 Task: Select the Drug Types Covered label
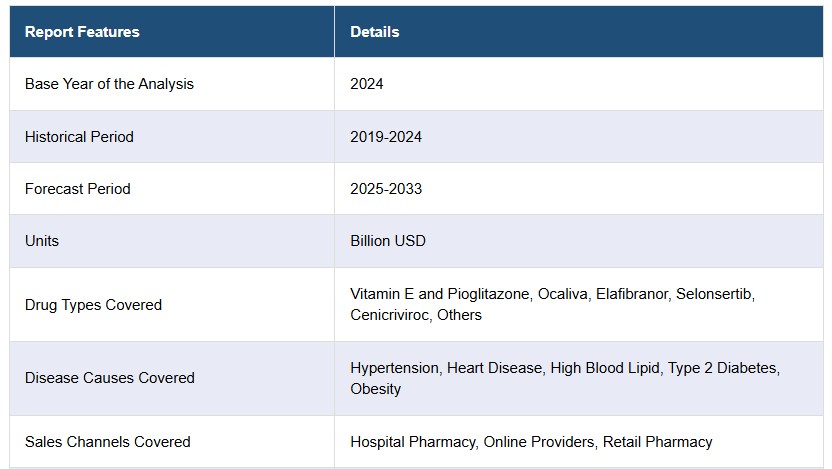(x=93, y=305)
